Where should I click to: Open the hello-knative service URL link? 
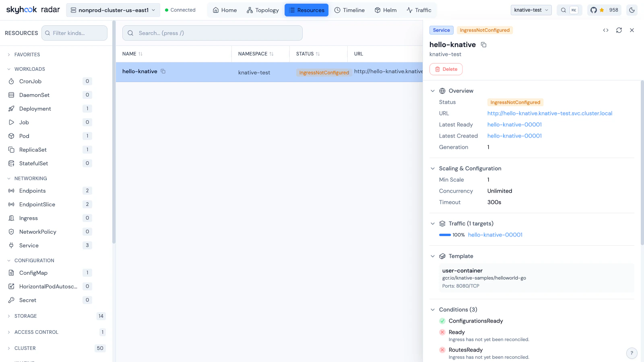[x=550, y=113]
